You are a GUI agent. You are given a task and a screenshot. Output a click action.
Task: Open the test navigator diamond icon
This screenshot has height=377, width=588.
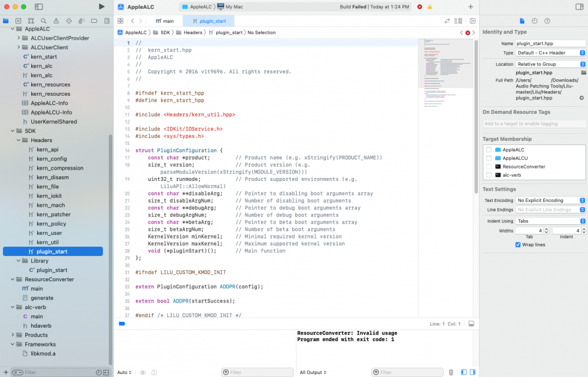pyautogui.click(x=69, y=21)
